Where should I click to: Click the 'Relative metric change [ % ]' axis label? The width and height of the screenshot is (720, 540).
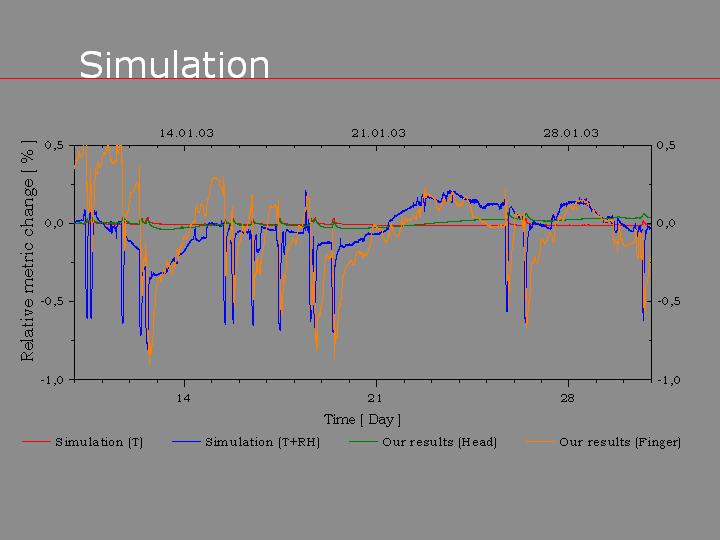click(x=28, y=251)
